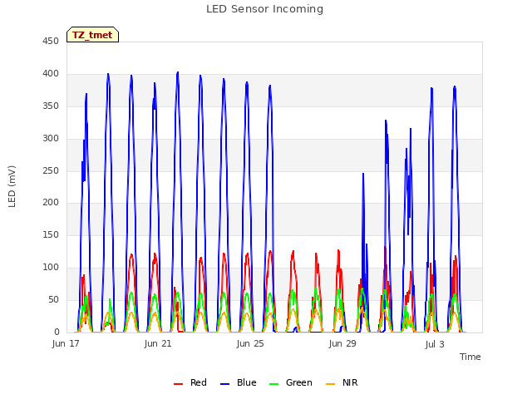This screenshot has width=532, height=399.
Task: Click the Jul 3 x-axis label
Action: (x=435, y=344)
